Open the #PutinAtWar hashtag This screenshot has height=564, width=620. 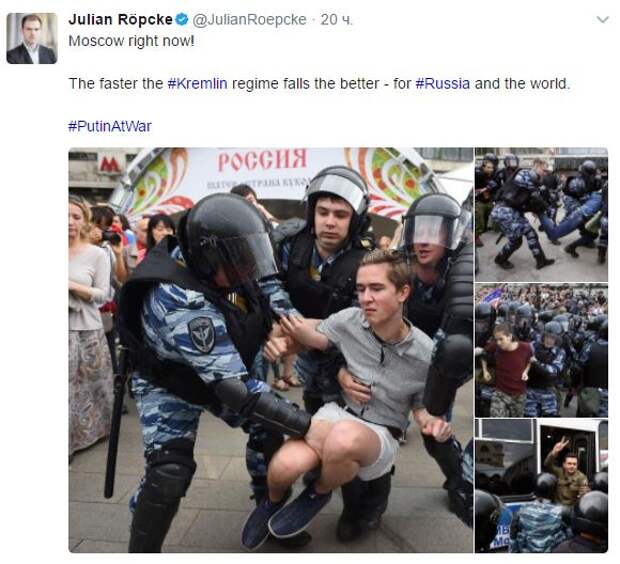click(x=110, y=126)
